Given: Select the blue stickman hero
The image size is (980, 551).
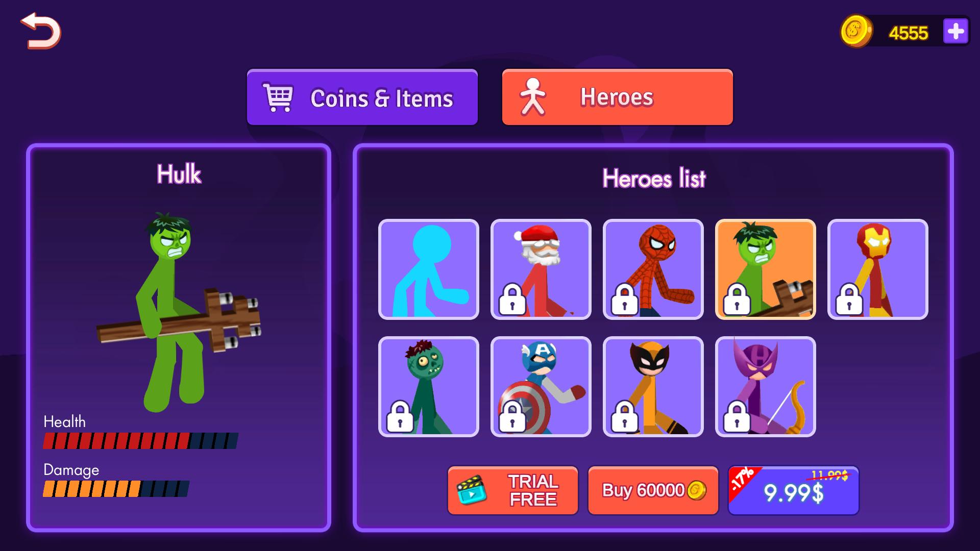Looking at the screenshot, I should tap(429, 269).
